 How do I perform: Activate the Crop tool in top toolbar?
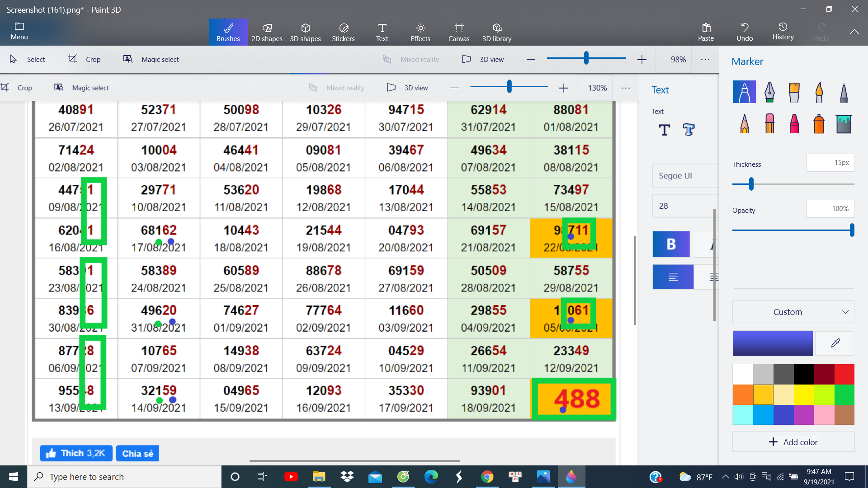click(85, 59)
